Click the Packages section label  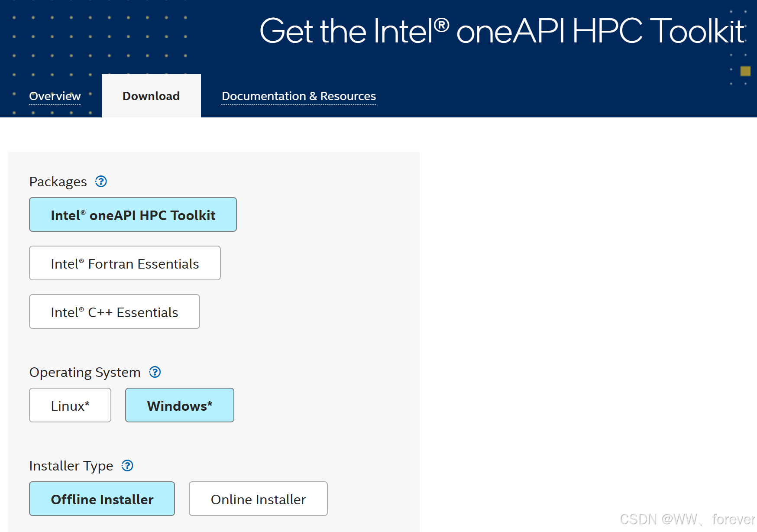[x=58, y=182]
